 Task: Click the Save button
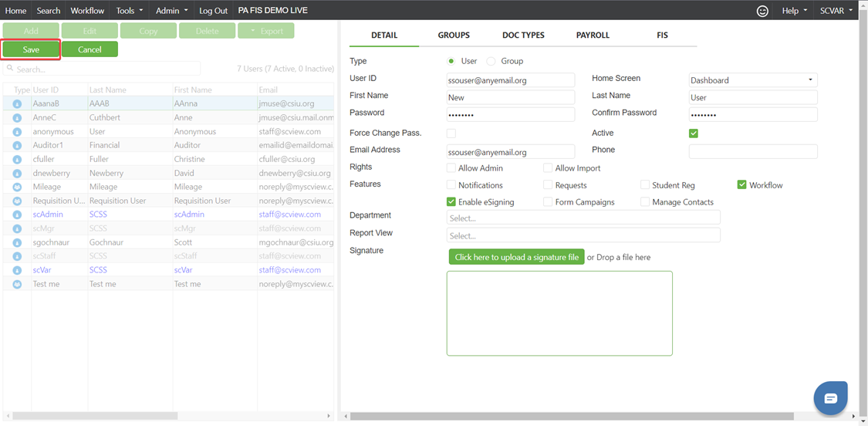pos(31,49)
